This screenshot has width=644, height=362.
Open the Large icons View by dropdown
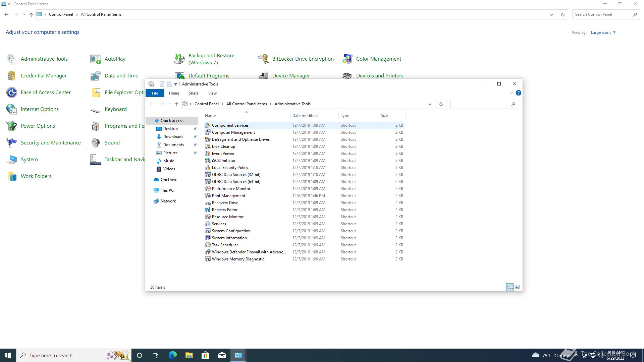pos(603,33)
